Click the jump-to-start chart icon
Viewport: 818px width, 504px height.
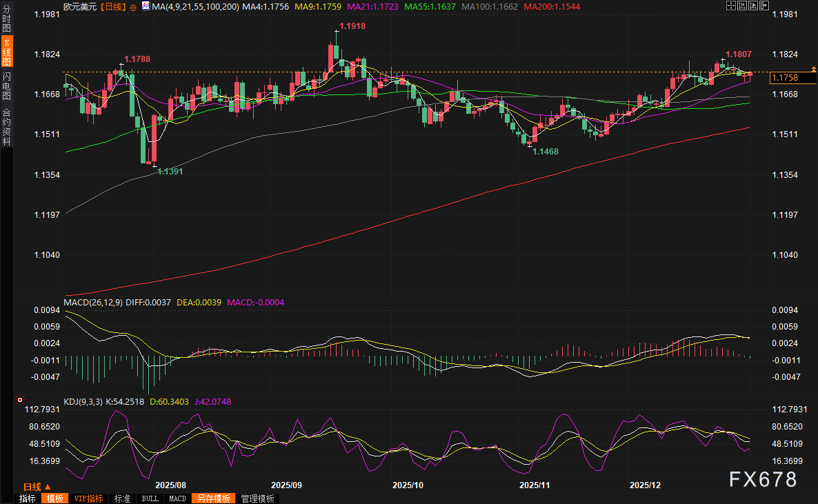[x=742, y=6]
